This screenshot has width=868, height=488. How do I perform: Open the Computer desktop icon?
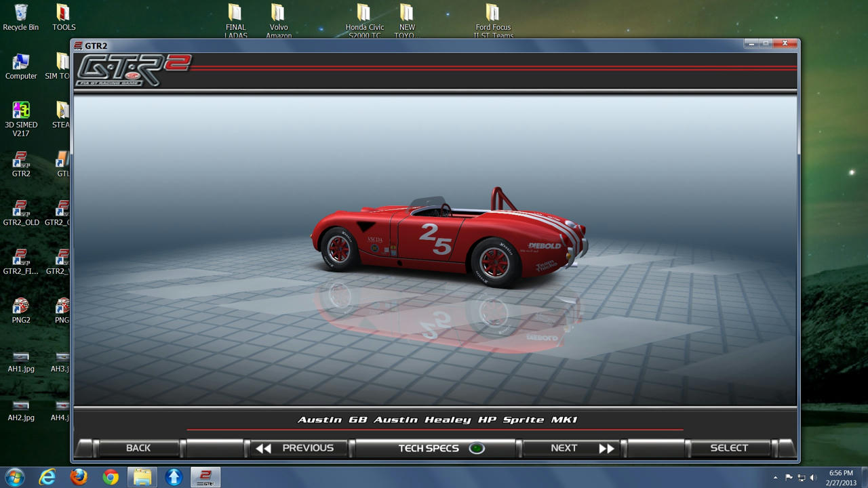click(21, 66)
